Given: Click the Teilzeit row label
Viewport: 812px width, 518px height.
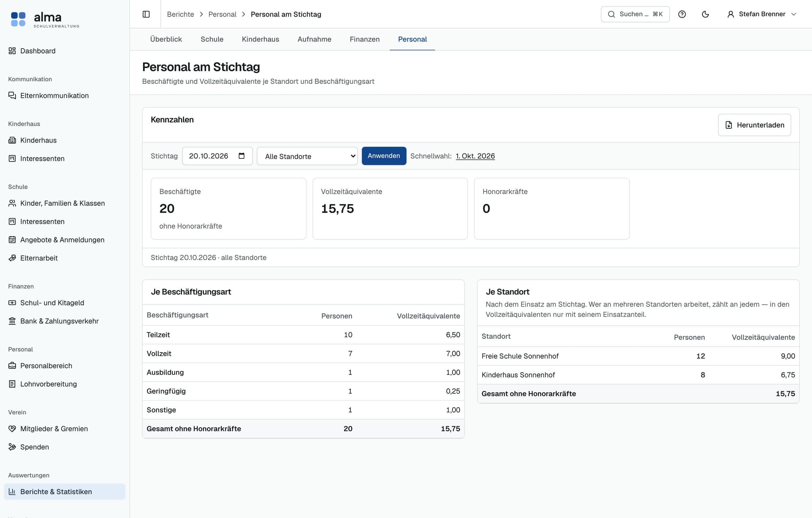Looking at the screenshot, I should pos(158,335).
